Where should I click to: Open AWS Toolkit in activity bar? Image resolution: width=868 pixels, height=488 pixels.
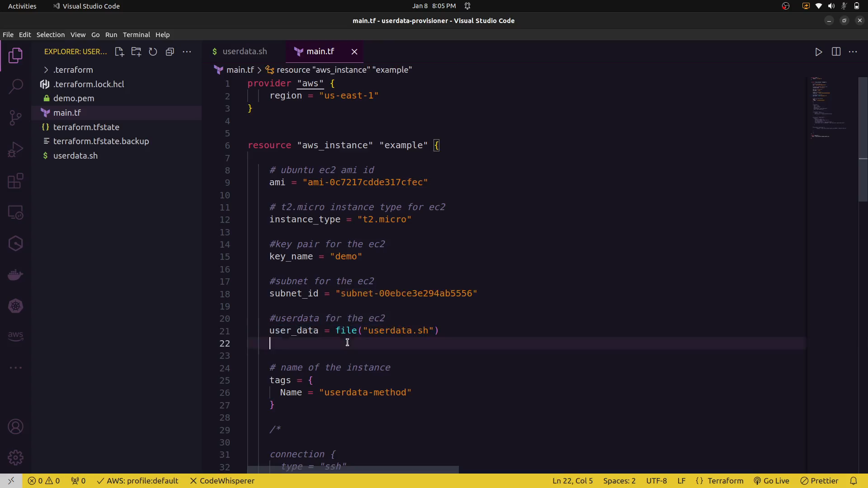click(x=16, y=336)
